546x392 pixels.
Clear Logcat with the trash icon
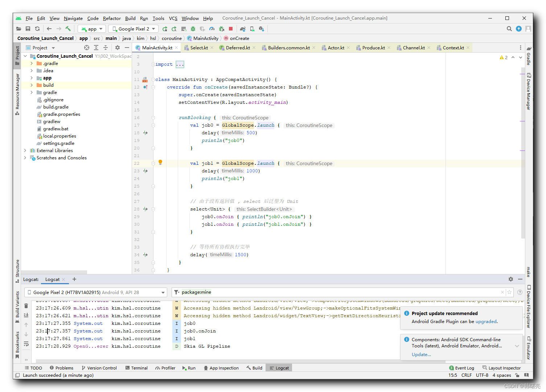[26, 306]
